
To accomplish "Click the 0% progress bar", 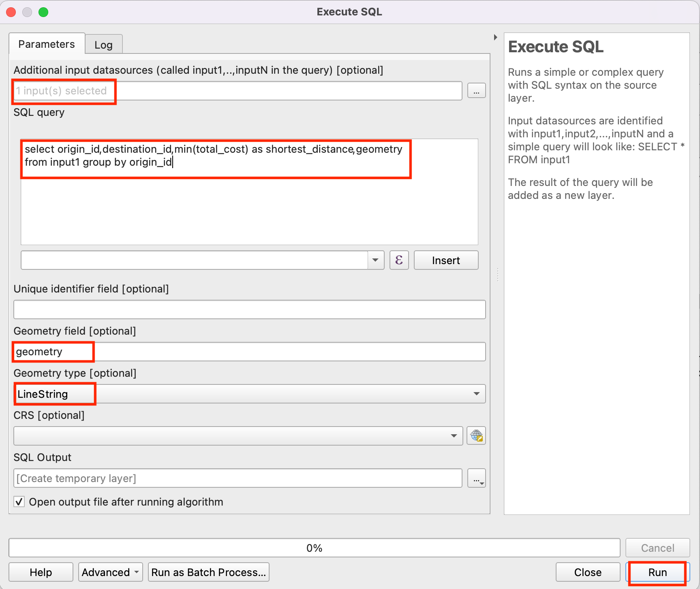I will 314,548.
